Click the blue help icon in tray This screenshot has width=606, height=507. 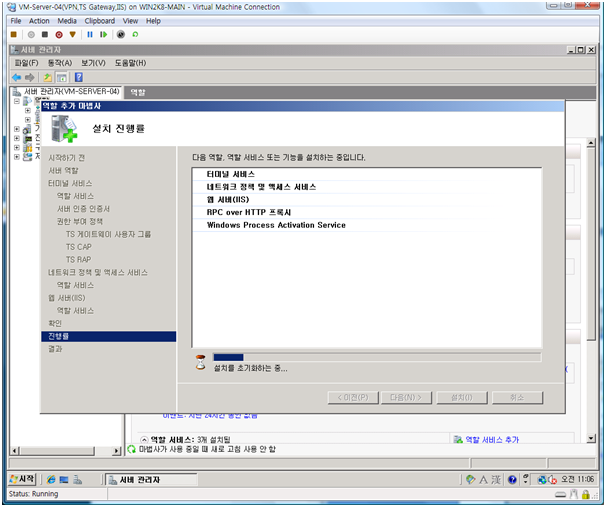pos(512,480)
